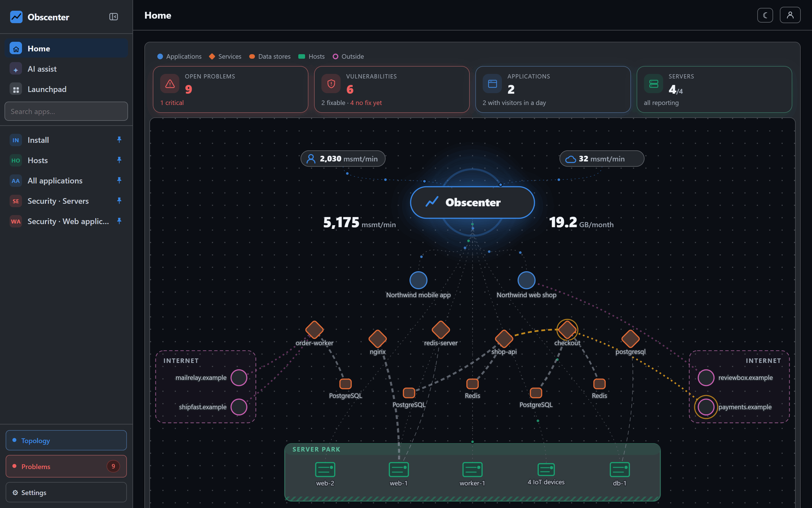Select the Northwind mobile app node
Image resolution: width=812 pixels, height=508 pixels.
418,280
